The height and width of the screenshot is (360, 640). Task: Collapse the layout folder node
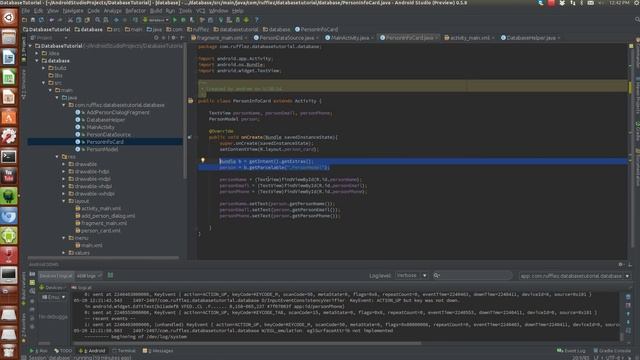64,201
